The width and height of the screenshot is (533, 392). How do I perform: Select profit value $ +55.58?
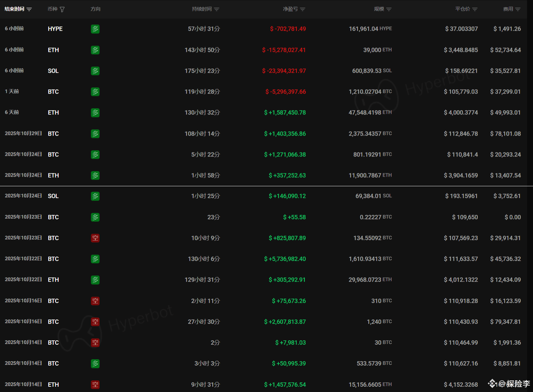click(x=294, y=217)
